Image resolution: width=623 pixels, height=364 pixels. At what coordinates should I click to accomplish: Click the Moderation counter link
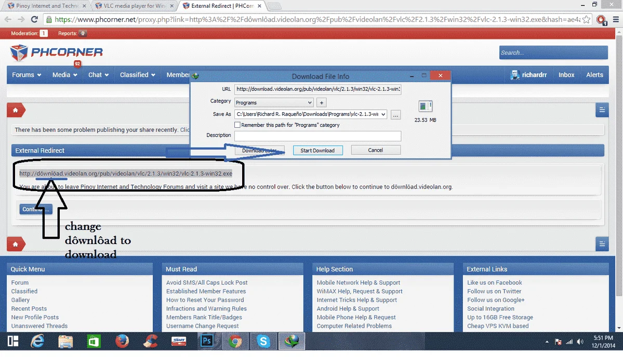[x=30, y=33]
